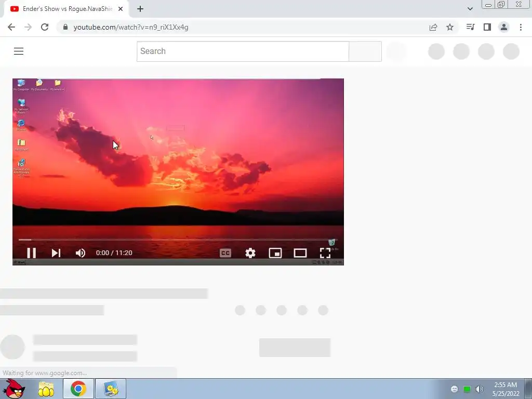Switch to theater mode

(300, 253)
